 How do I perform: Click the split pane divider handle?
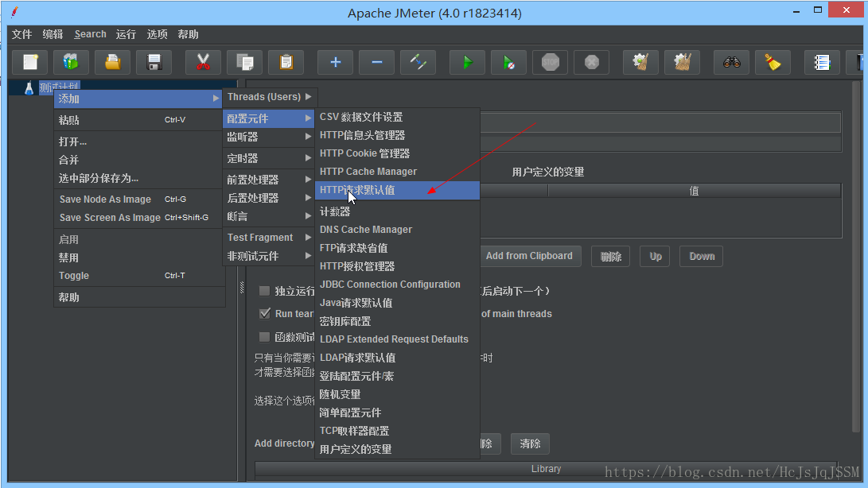coord(242,287)
